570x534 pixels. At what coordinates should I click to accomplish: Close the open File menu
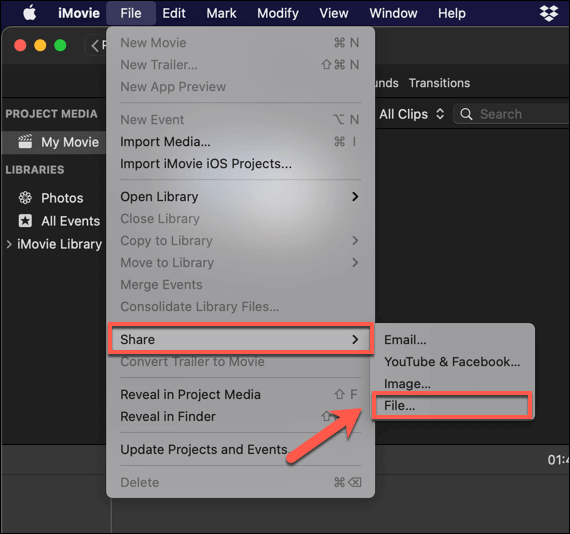pos(131,13)
